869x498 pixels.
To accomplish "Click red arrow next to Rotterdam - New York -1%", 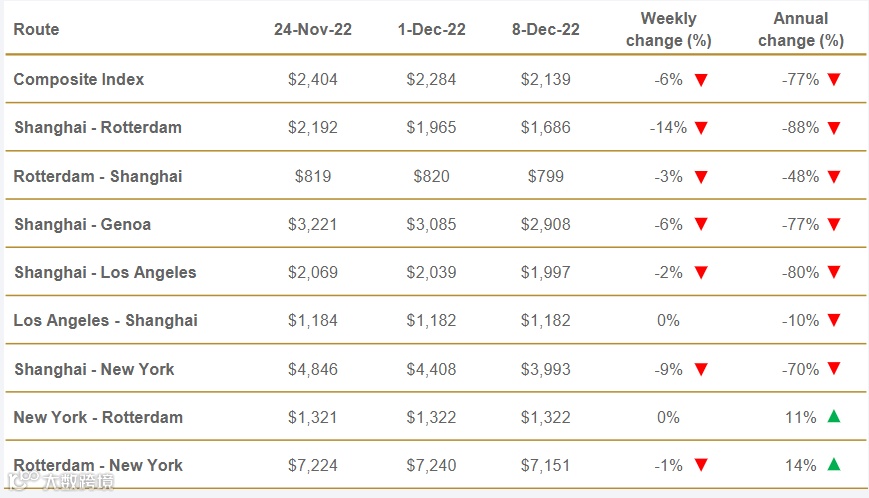I will pyautogui.click(x=701, y=465).
